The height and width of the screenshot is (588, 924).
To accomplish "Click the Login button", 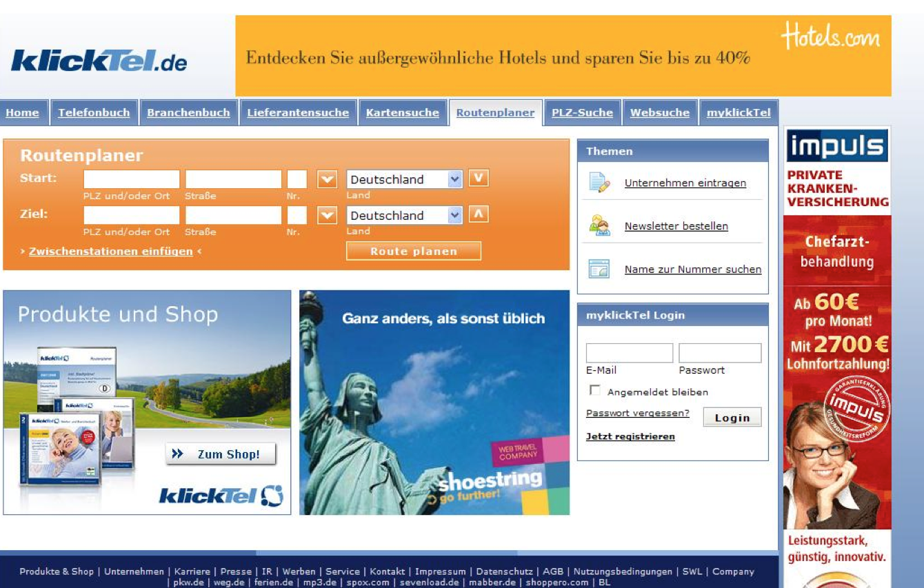I will [x=732, y=417].
